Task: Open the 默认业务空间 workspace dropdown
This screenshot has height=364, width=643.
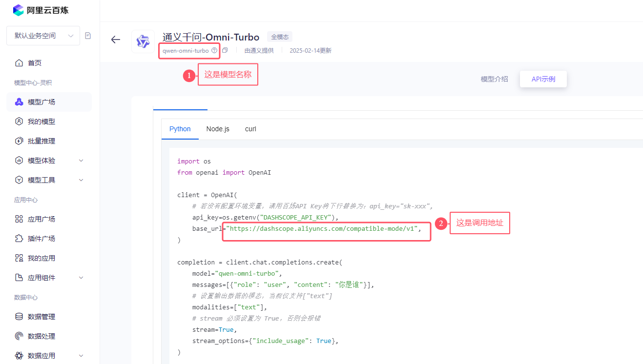Action: [x=43, y=36]
